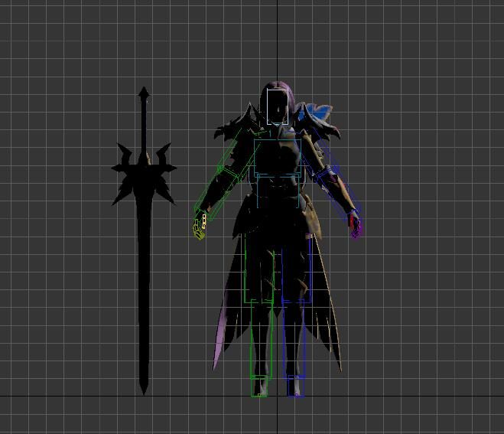Select the purple hand finger bones
Viewport: 504px width, 434px height.
355,227
